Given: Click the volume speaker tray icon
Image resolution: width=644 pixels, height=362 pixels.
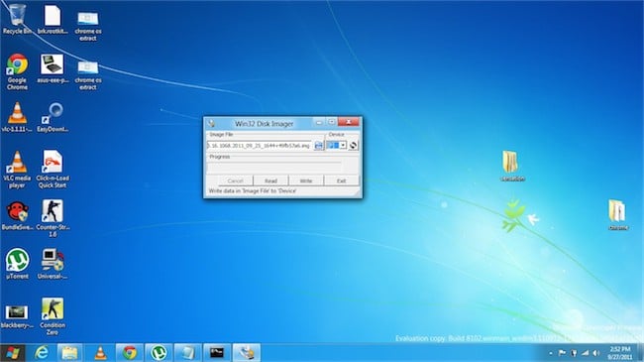Looking at the screenshot, I should pyautogui.click(x=596, y=353).
